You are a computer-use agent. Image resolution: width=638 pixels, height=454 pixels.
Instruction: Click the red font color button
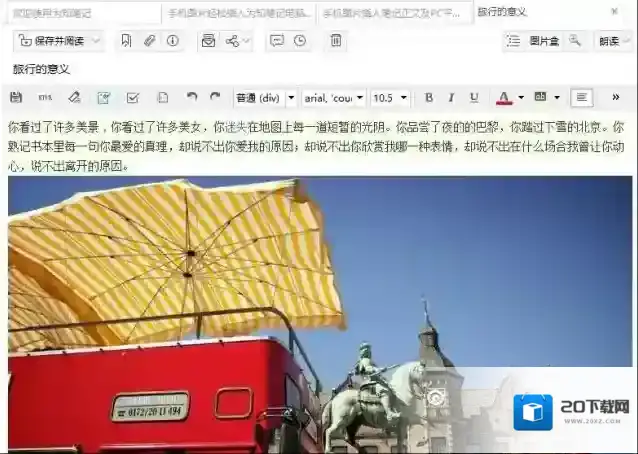(x=504, y=98)
